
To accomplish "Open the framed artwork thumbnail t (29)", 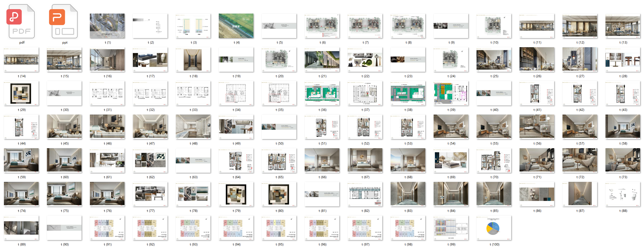I will [x=21, y=93].
